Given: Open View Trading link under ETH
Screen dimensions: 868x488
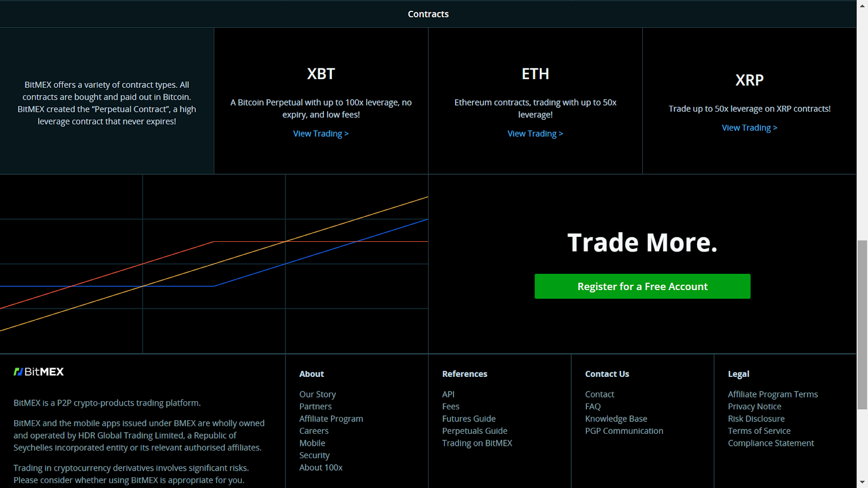Looking at the screenshot, I should coord(535,133).
